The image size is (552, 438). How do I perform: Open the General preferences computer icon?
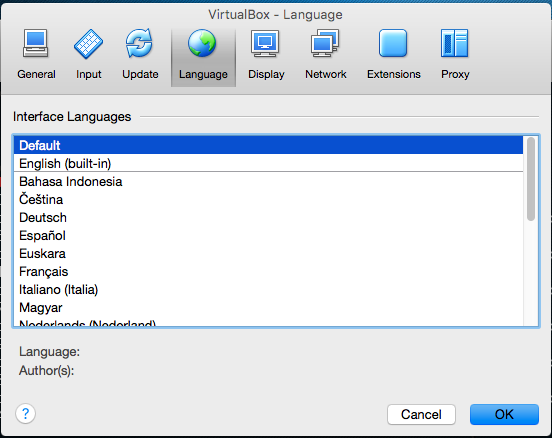click(x=36, y=43)
